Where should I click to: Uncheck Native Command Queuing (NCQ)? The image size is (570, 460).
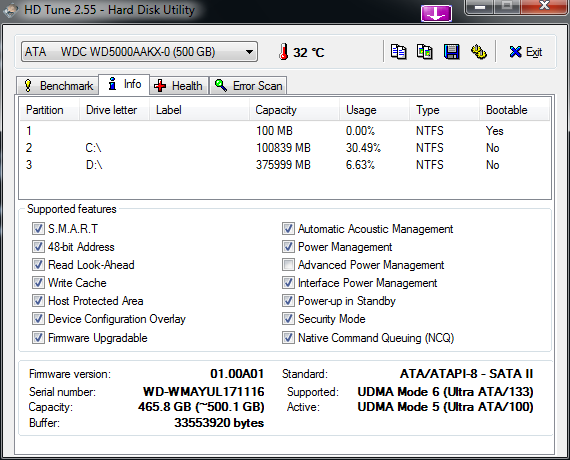coord(288,337)
